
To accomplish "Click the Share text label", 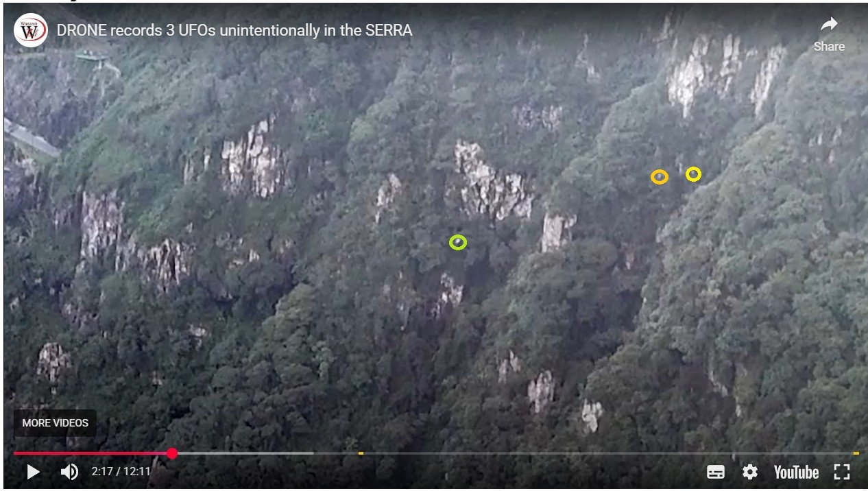I will coord(829,47).
